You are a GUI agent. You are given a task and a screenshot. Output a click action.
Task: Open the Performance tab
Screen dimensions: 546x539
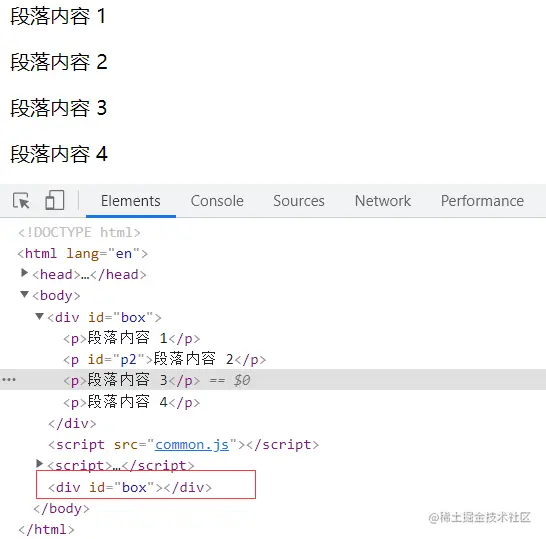tap(482, 201)
